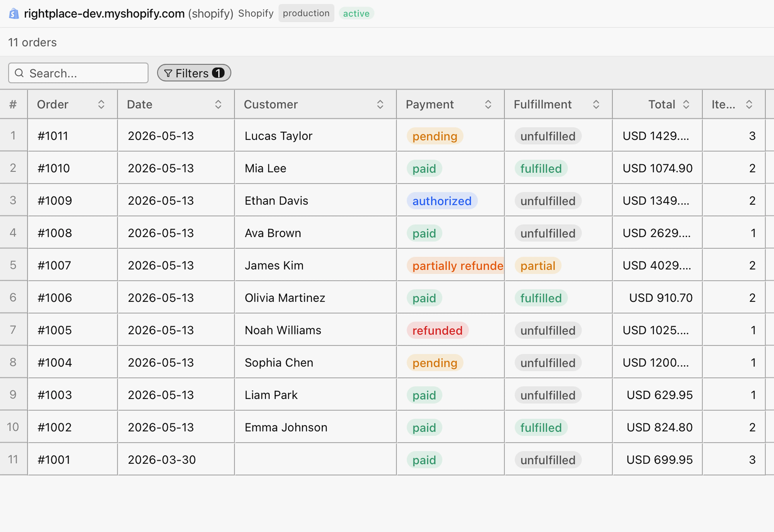Focus the Search input field
This screenshot has height=532, width=774.
click(x=78, y=73)
